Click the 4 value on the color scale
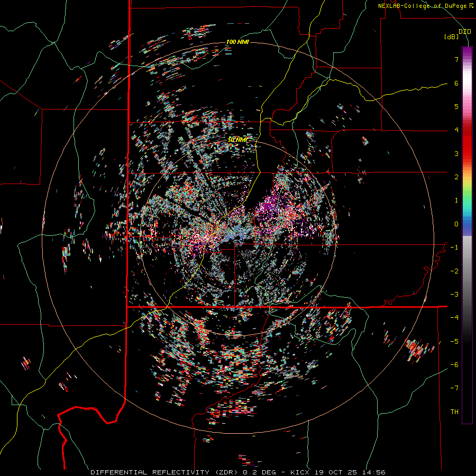This screenshot has width=476, height=476. pos(456,130)
